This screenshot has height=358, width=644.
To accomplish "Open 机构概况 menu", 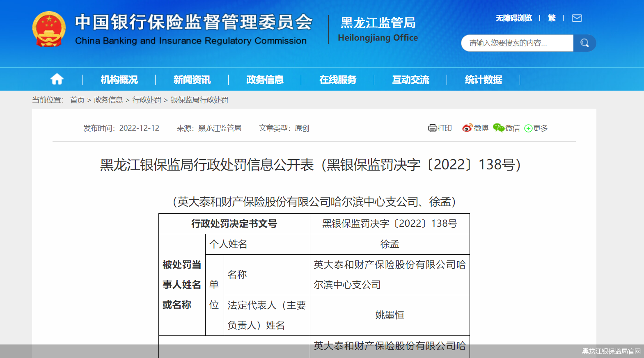I will point(119,80).
